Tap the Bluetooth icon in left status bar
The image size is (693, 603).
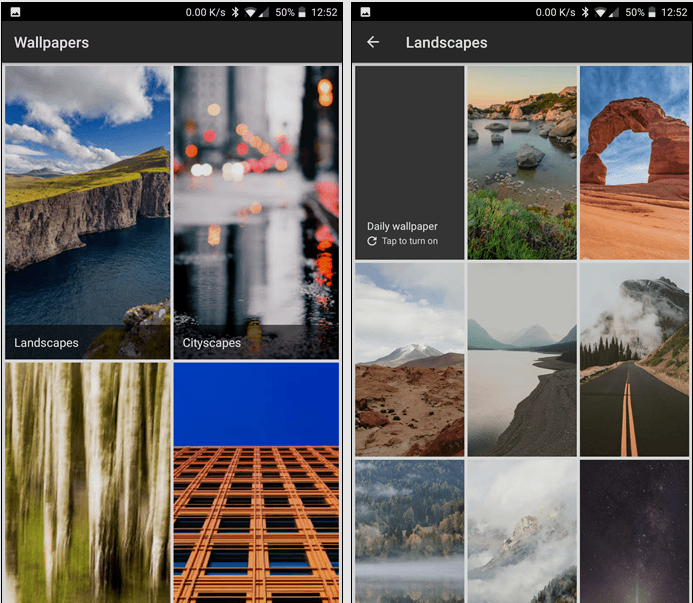[235, 12]
